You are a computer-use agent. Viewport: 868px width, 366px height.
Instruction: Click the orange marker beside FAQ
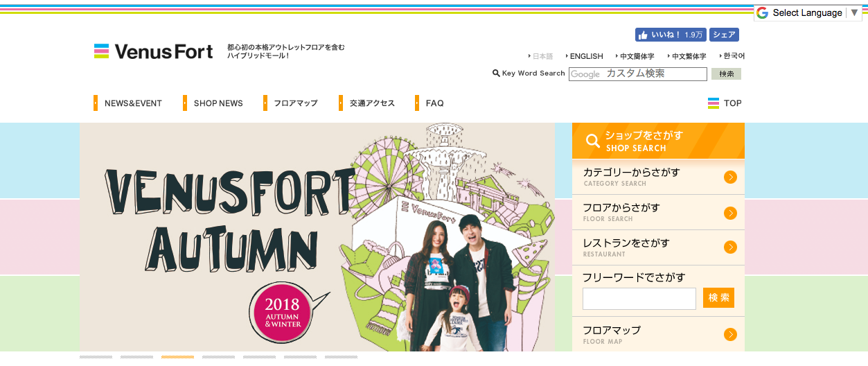coord(417,103)
